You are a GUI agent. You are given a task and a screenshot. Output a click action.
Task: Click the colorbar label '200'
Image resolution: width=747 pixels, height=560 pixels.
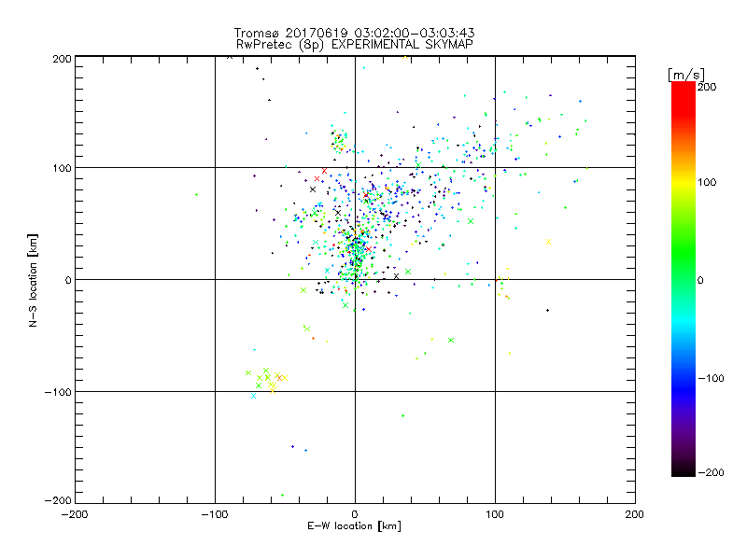707,87
